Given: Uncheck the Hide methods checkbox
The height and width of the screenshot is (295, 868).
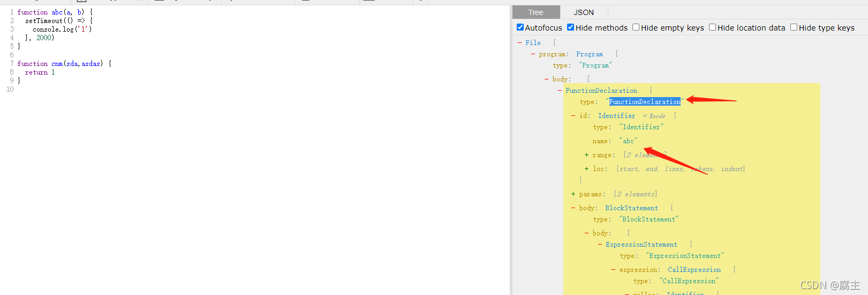Looking at the screenshot, I should pyautogui.click(x=570, y=27).
